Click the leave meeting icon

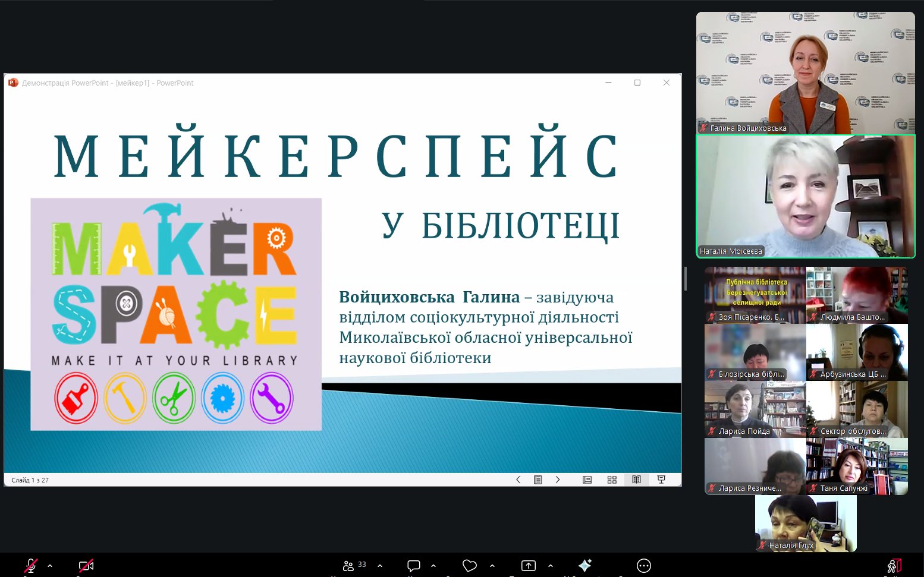(x=894, y=566)
